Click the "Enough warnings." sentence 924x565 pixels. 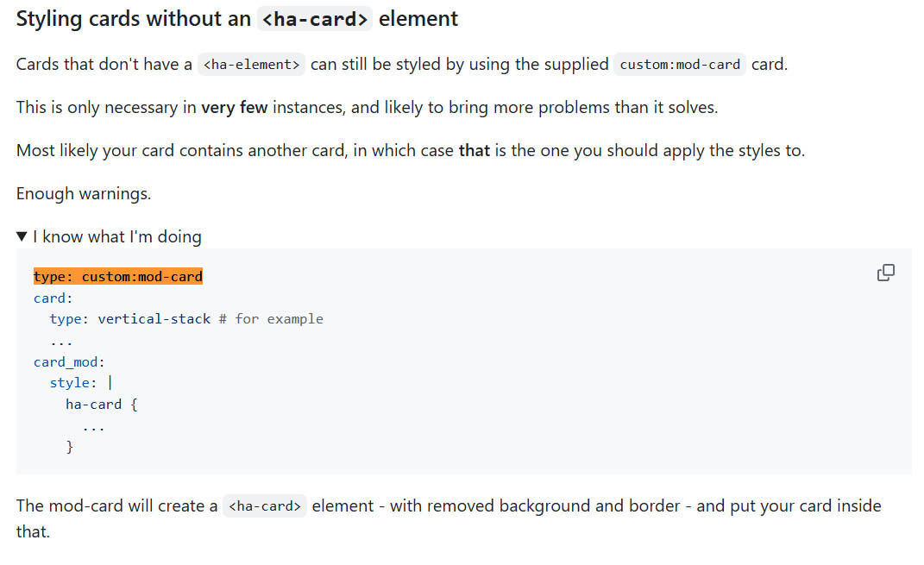coord(84,194)
